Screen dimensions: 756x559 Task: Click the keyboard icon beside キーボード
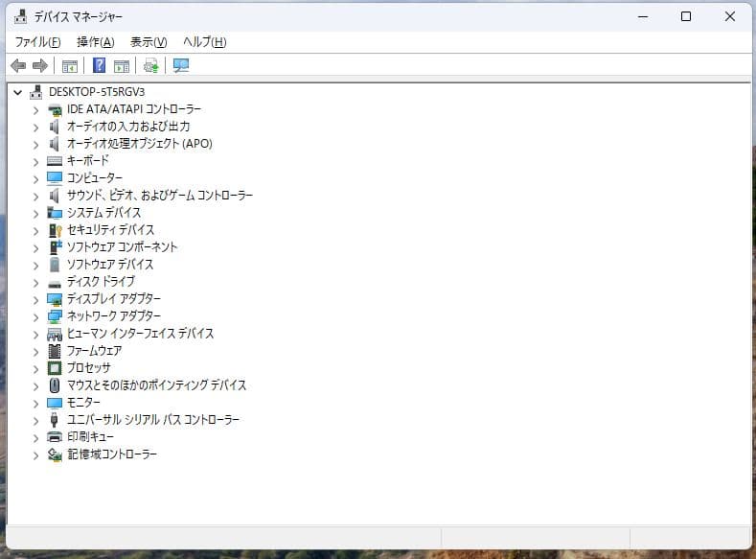tap(55, 161)
